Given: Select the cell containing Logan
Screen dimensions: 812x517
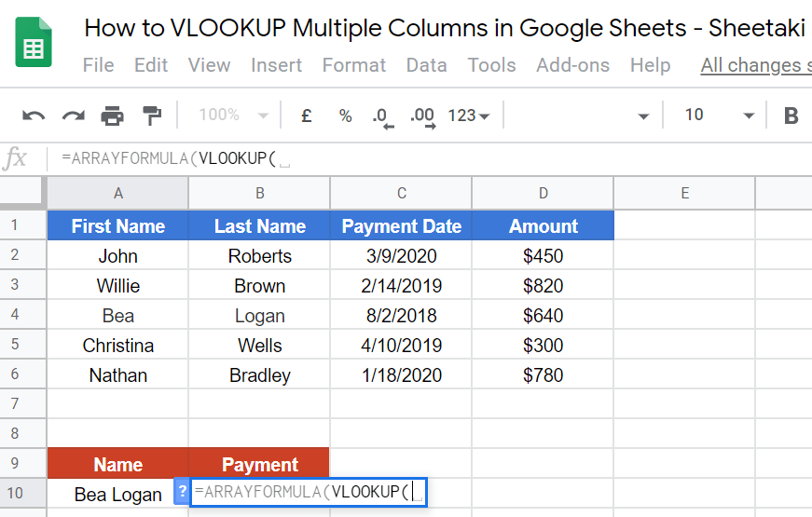Looking at the screenshot, I should (259, 315).
